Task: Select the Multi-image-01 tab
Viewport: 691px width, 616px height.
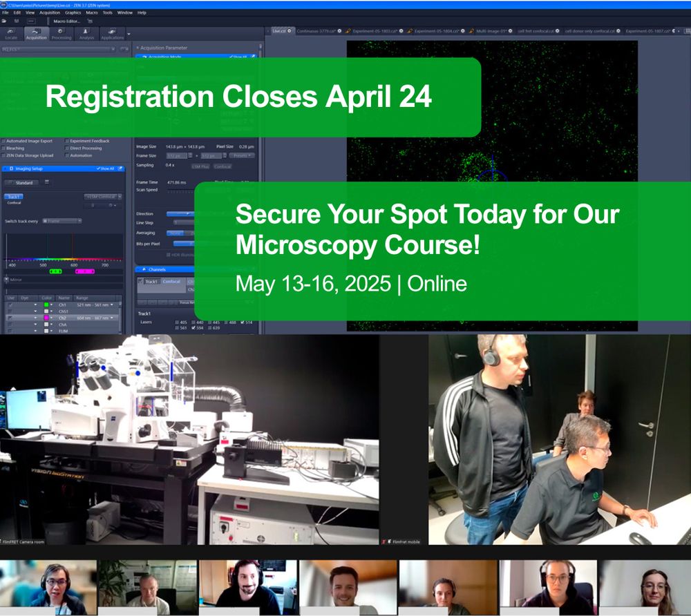Action: 492,31
